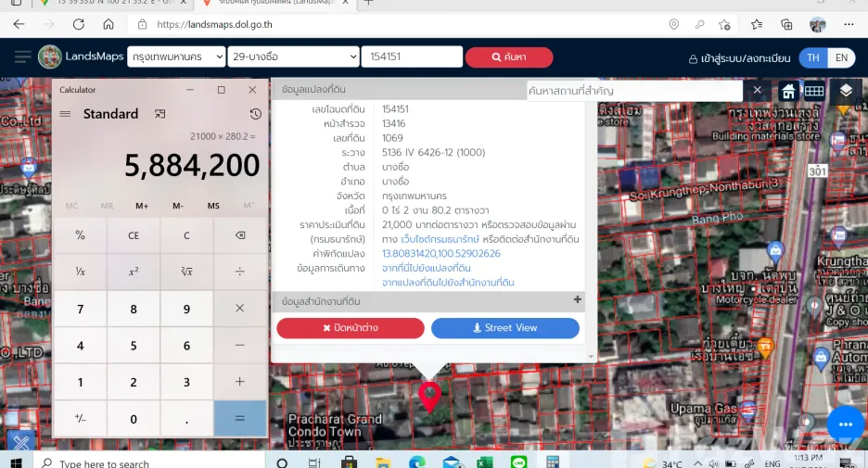
Task: Switch language to TH
Action: click(812, 57)
